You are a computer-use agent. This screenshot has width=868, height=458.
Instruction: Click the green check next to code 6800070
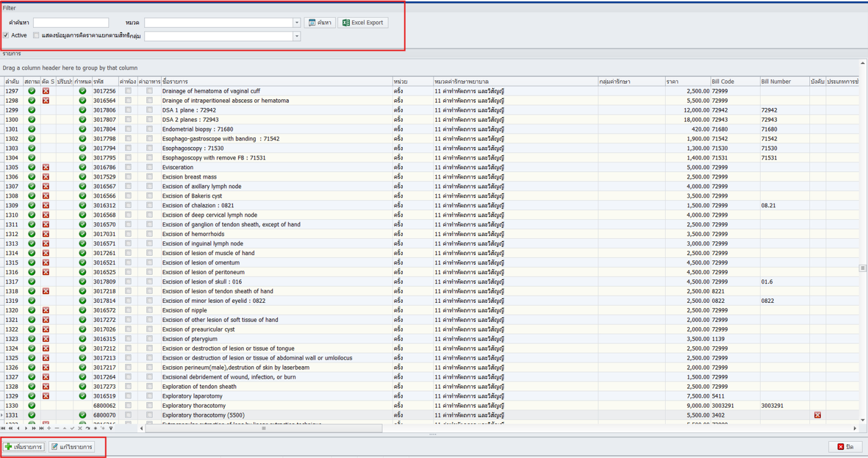click(83, 415)
